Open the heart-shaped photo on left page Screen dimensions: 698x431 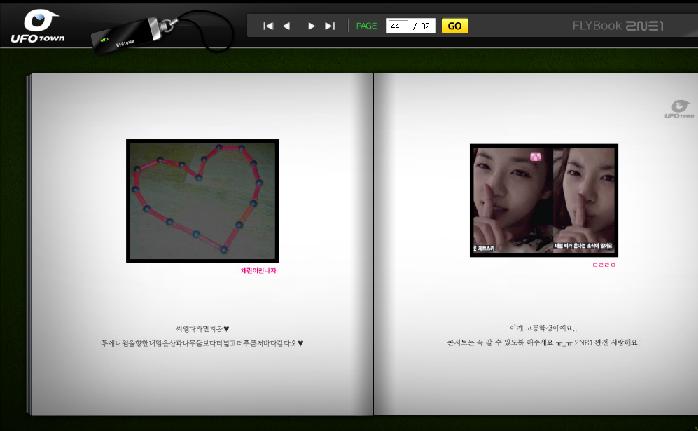pyautogui.click(x=202, y=201)
